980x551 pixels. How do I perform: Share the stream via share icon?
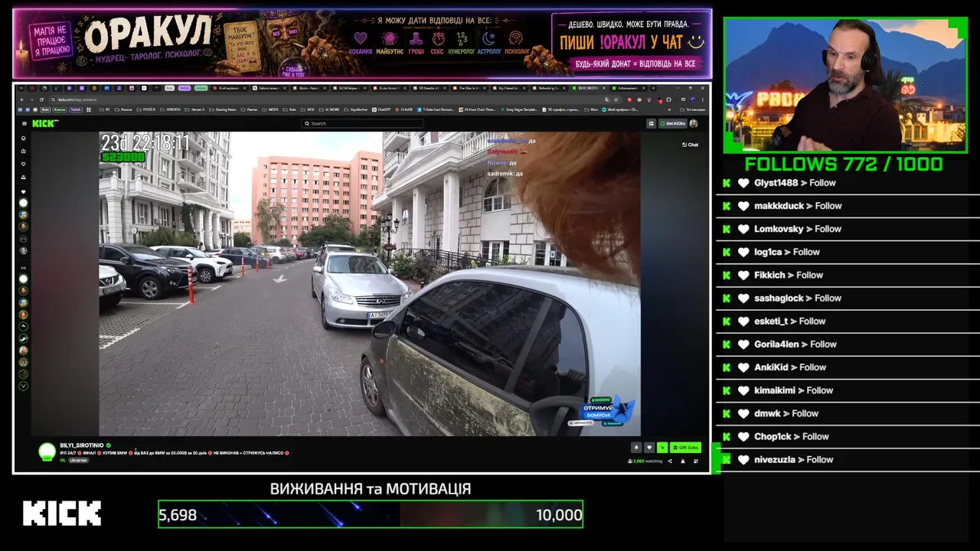pos(670,461)
